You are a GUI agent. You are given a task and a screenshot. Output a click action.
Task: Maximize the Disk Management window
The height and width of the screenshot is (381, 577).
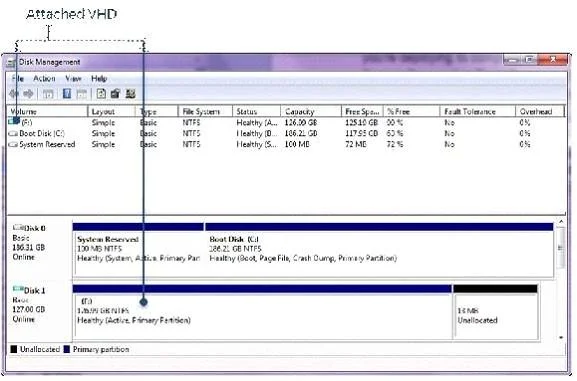coord(529,59)
